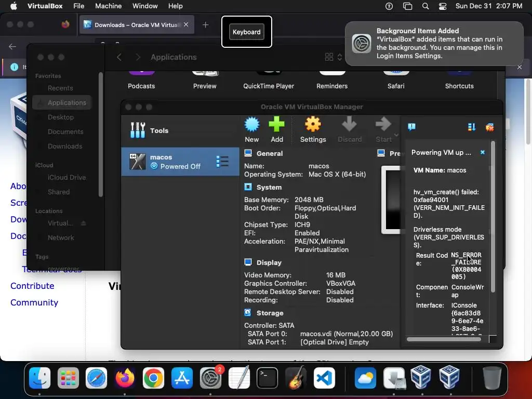Click the notification center speech-bubble icon
The width and height of the screenshot is (532, 399).
(x=411, y=127)
